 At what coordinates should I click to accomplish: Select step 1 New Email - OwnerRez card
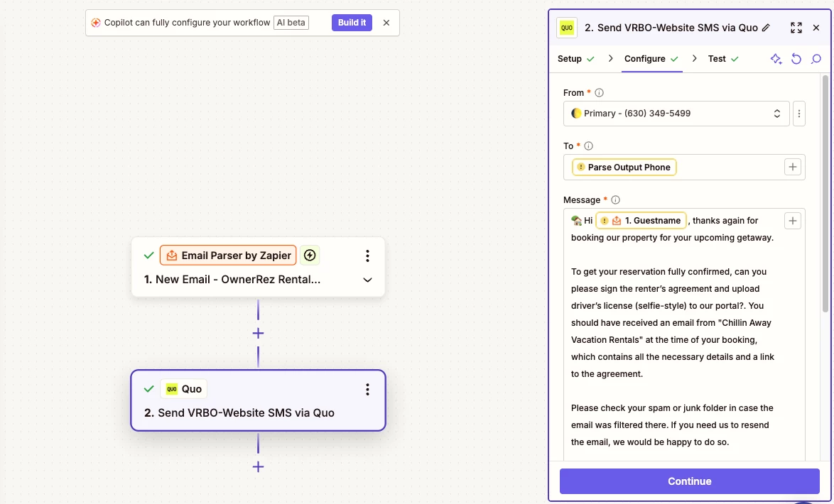click(258, 267)
